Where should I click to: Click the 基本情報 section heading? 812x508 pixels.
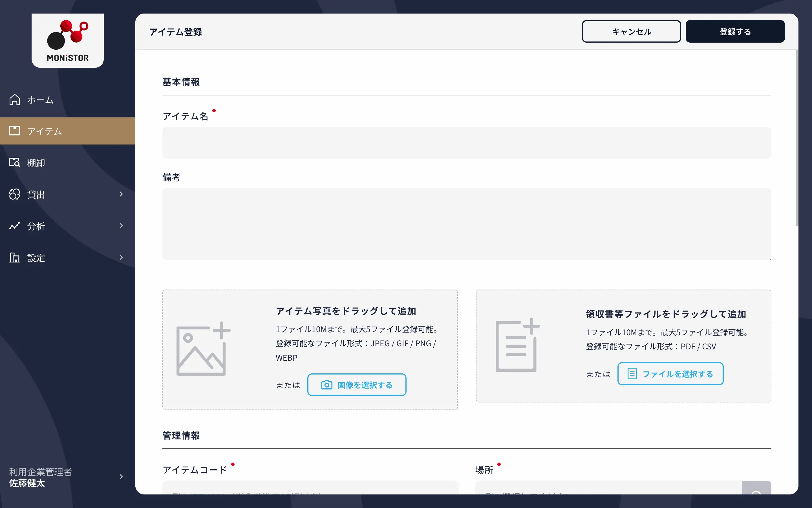[x=181, y=82]
